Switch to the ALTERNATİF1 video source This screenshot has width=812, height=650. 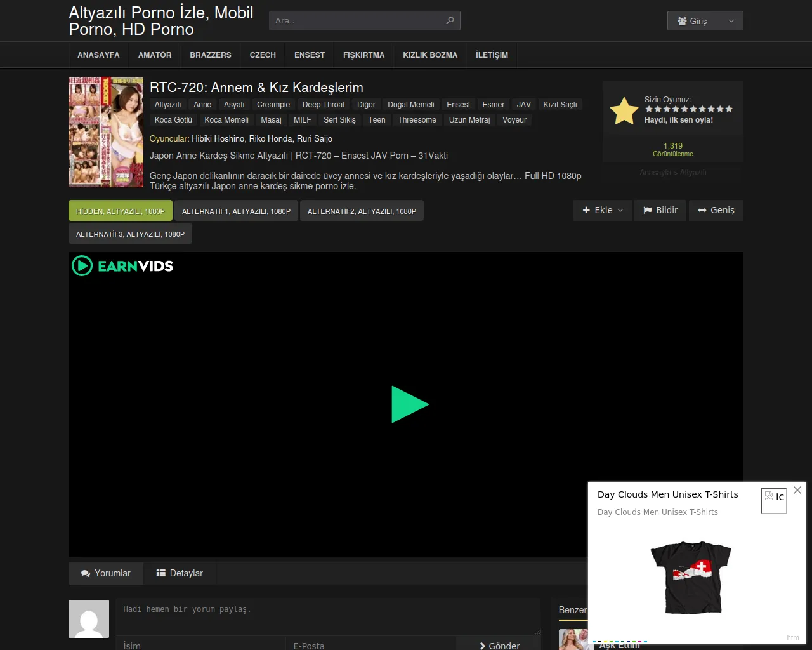coord(236,211)
